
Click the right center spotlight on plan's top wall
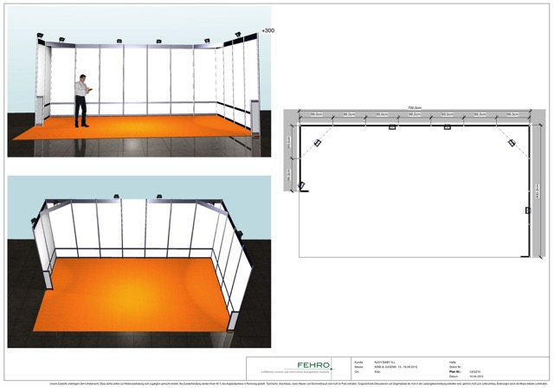coord(448,127)
